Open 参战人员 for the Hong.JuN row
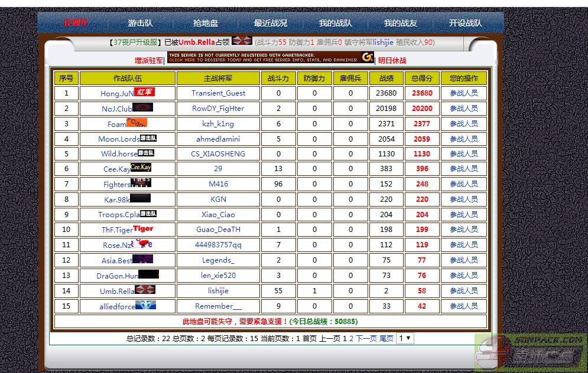The width and height of the screenshot is (588, 373). tap(464, 93)
